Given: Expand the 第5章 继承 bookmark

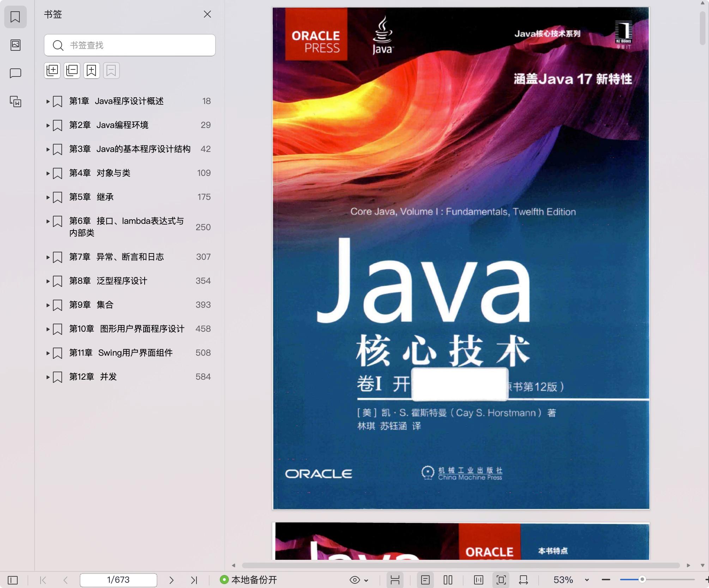Looking at the screenshot, I should pyautogui.click(x=48, y=197).
